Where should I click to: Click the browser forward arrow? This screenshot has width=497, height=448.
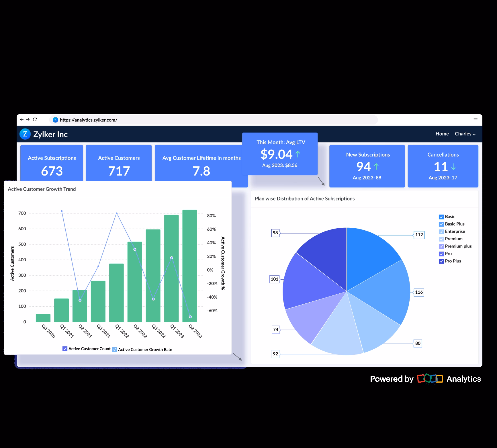(x=28, y=120)
